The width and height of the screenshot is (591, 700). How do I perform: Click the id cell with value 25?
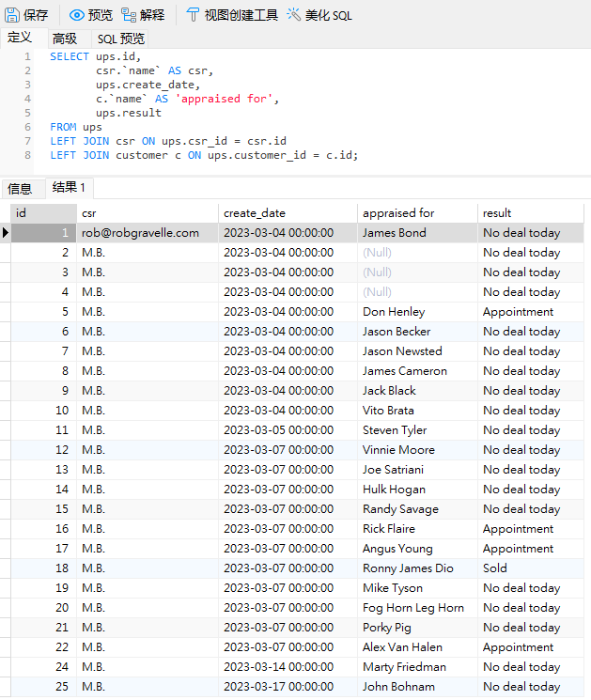tap(44, 687)
